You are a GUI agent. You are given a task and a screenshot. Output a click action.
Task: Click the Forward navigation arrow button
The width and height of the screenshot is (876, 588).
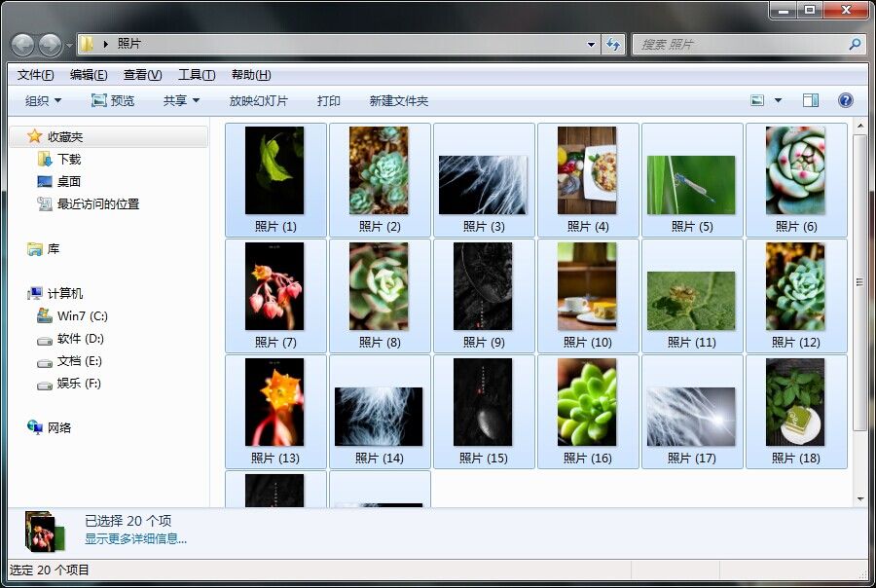tap(50, 44)
